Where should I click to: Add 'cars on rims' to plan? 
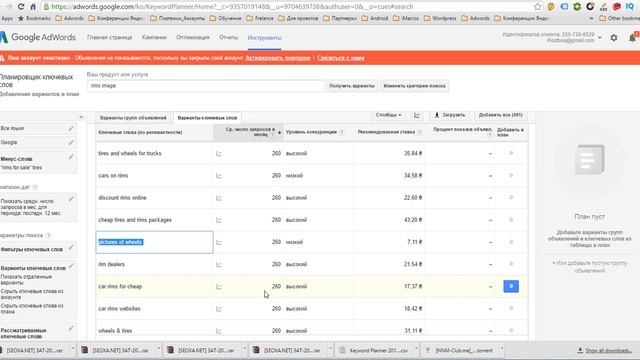(x=511, y=175)
